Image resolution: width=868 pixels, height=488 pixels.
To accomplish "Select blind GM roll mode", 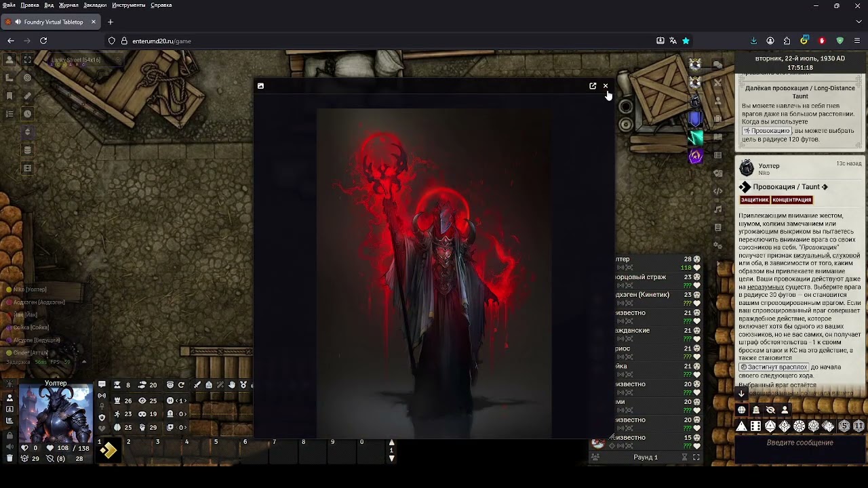I will (x=770, y=410).
